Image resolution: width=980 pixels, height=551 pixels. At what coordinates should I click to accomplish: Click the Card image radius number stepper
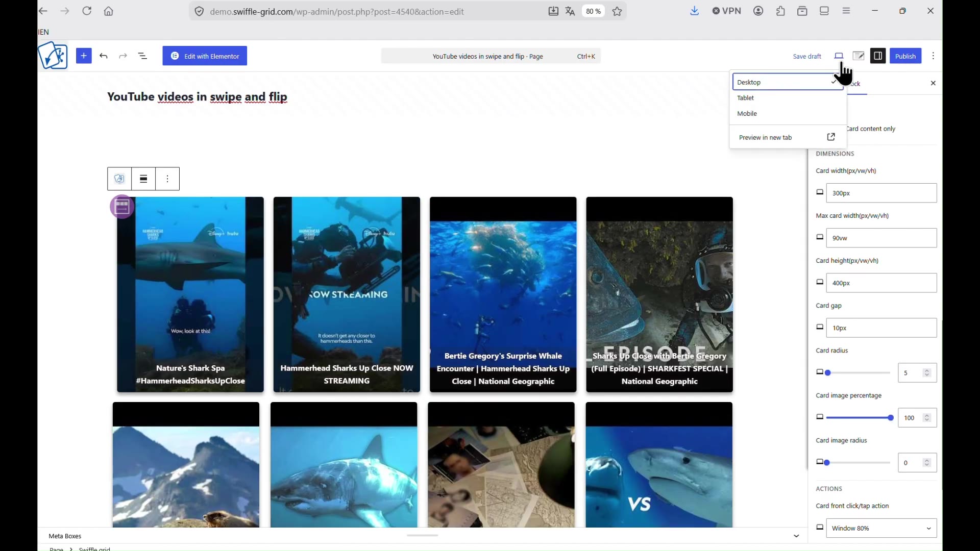click(x=927, y=463)
